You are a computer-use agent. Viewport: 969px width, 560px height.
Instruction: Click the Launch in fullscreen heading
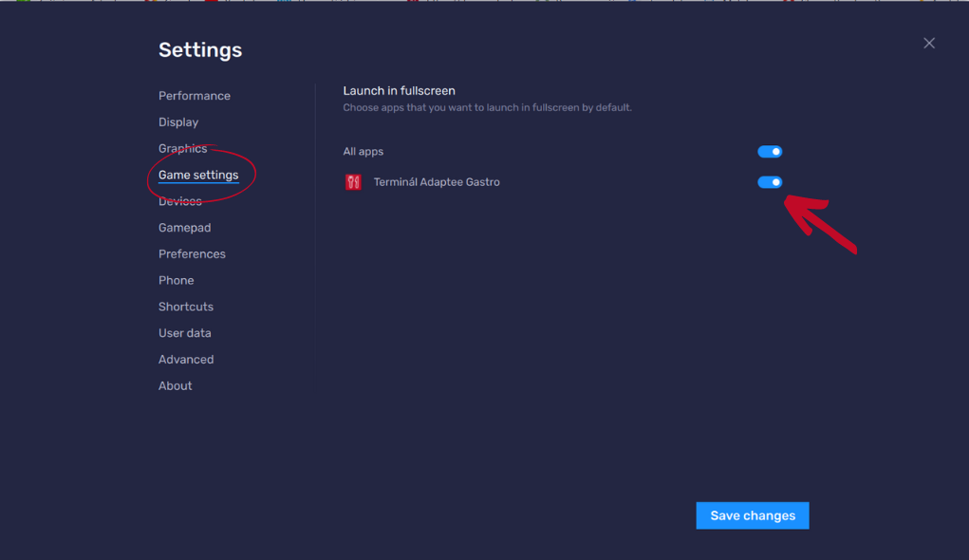[400, 91]
